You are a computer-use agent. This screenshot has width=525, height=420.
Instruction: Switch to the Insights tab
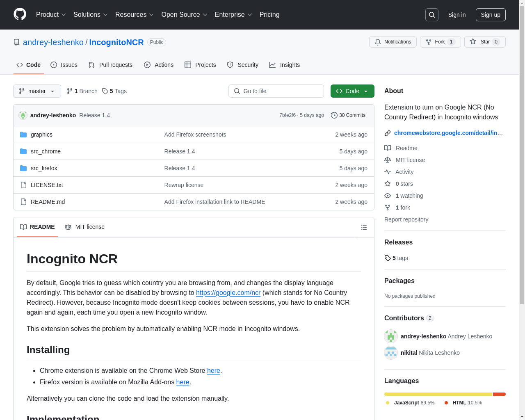(x=285, y=65)
